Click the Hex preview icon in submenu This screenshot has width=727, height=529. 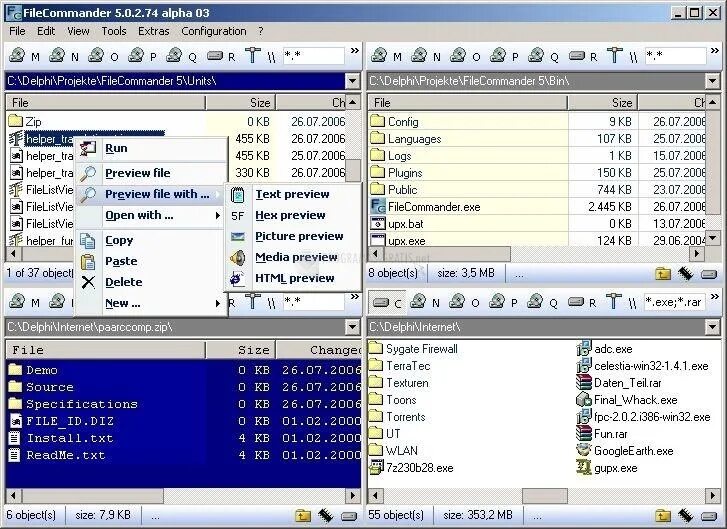coord(237,216)
